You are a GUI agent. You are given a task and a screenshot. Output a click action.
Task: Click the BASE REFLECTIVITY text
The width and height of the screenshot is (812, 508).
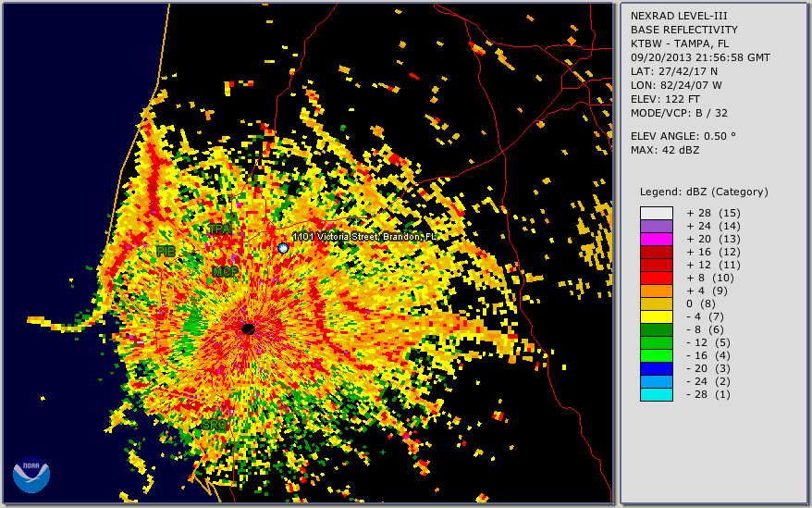click(x=683, y=30)
